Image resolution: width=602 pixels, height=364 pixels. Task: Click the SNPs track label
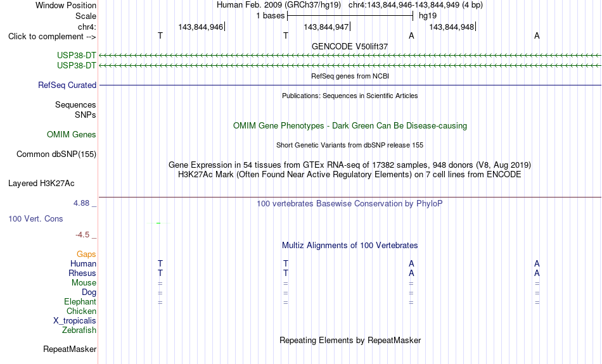pyautogui.click(x=86, y=115)
